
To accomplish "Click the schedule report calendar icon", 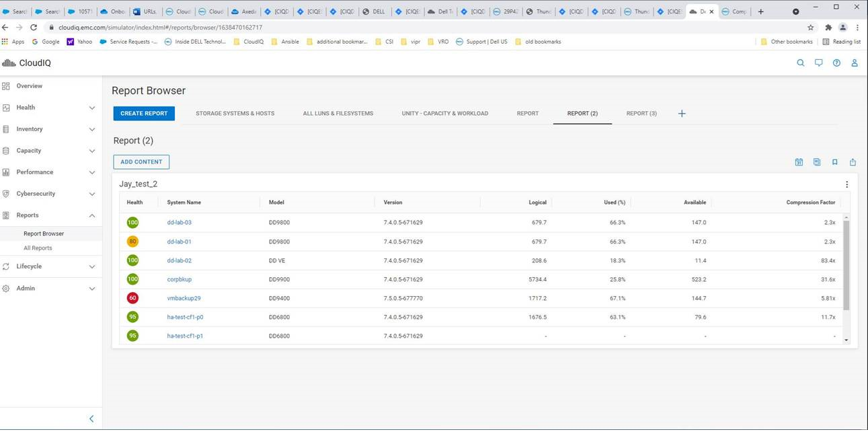I will 799,162.
